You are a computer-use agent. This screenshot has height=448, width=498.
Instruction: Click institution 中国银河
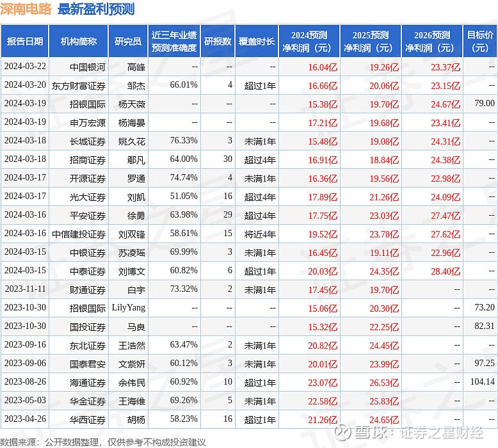(87, 67)
